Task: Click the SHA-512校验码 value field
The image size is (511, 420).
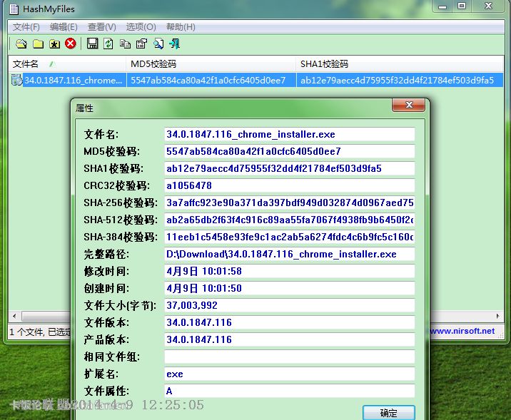Action: pos(289,220)
